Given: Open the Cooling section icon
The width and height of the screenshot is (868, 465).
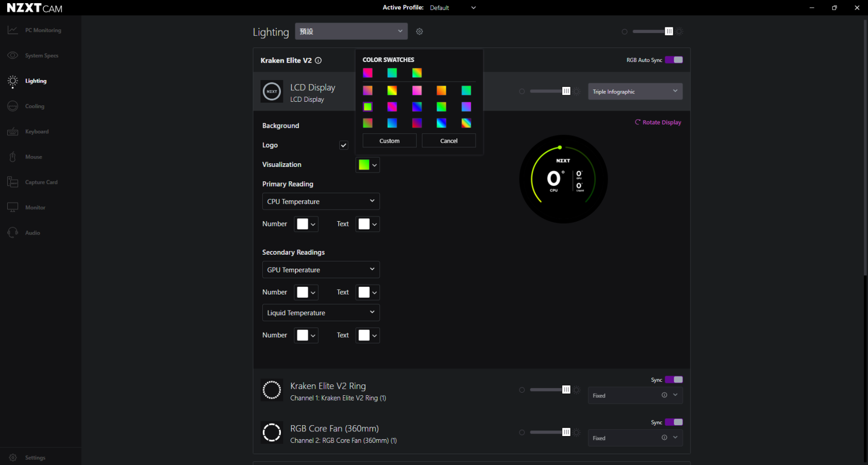Looking at the screenshot, I should click(x=13, y=106).
